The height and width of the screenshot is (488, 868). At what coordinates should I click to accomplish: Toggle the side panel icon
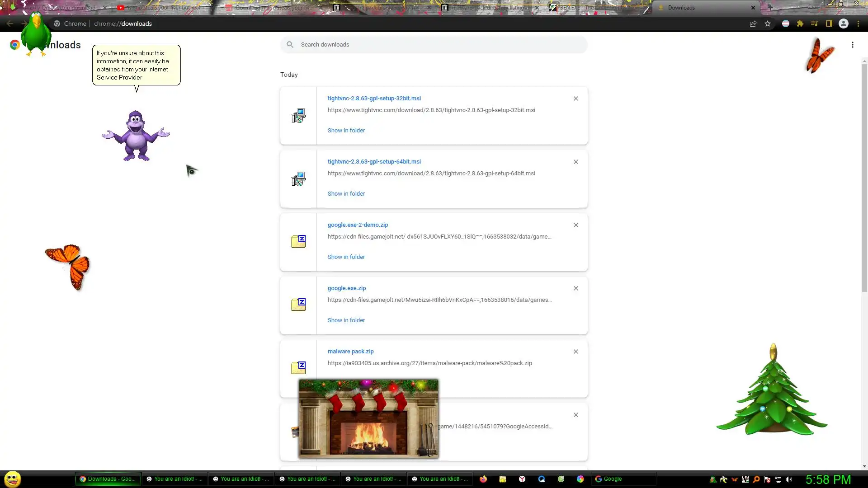click(x=829, y=24)
